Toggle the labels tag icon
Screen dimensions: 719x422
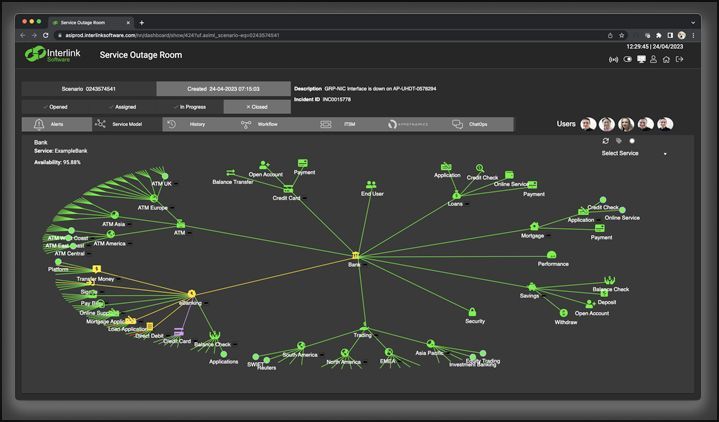[x=619, y=141]
